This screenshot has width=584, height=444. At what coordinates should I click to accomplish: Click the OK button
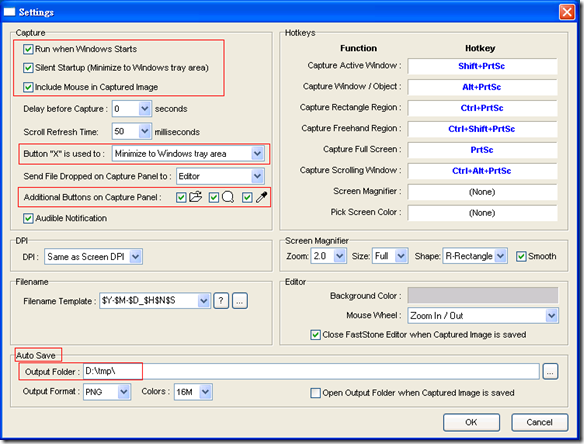(x=471, y=422)
